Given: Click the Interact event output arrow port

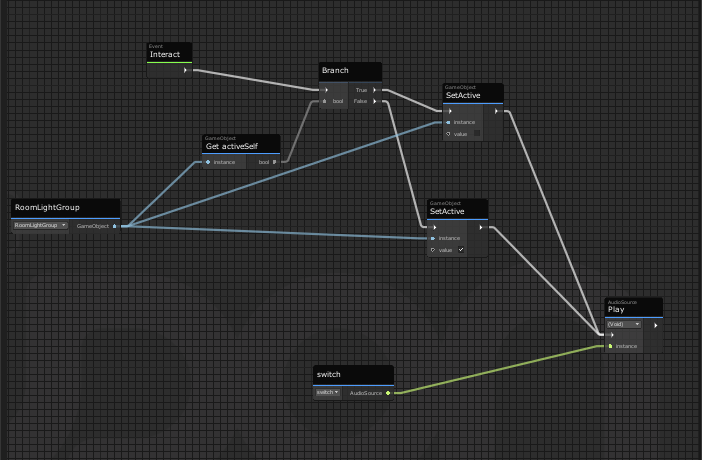Looking at the screenshot, I should click(186, 71).
